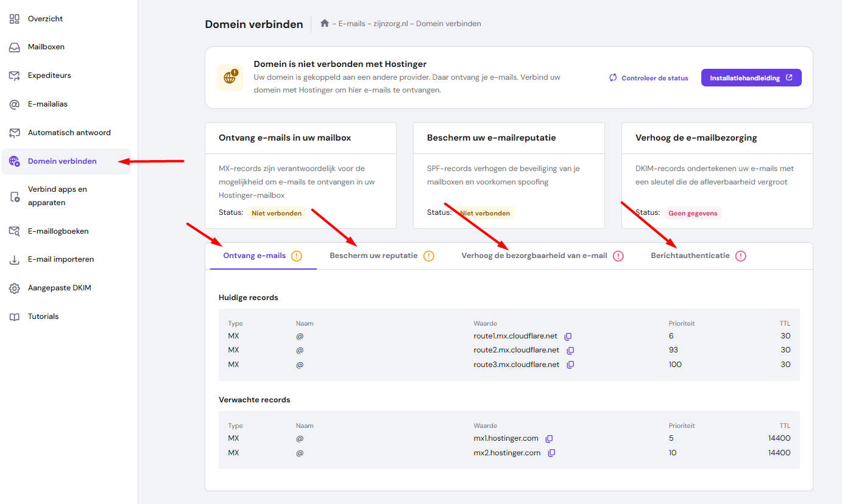Click the Installatiehandleiding button
The width and height of the screenshot is (842, 504).
tap(751, 77)
